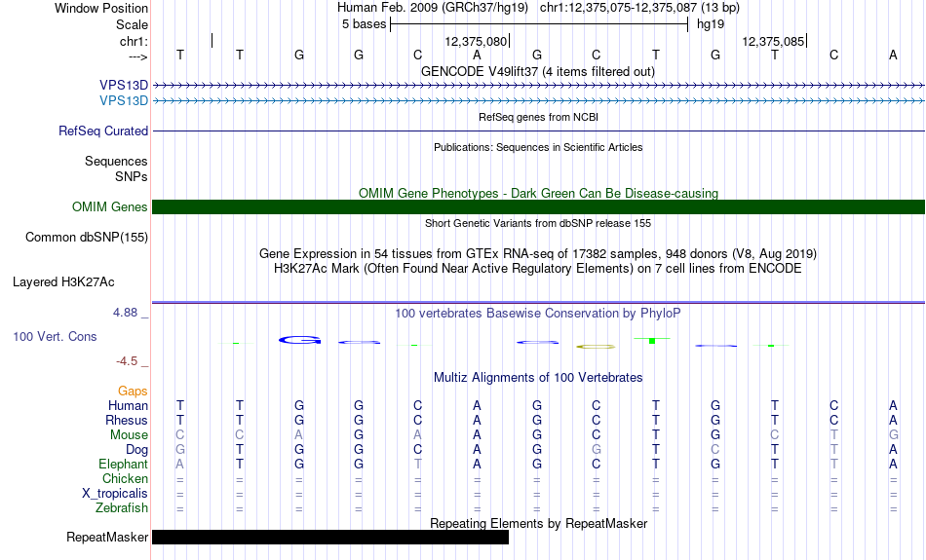
Task: Click the -4.5 PhyloP lower scale value
Action: click(127, 361)
